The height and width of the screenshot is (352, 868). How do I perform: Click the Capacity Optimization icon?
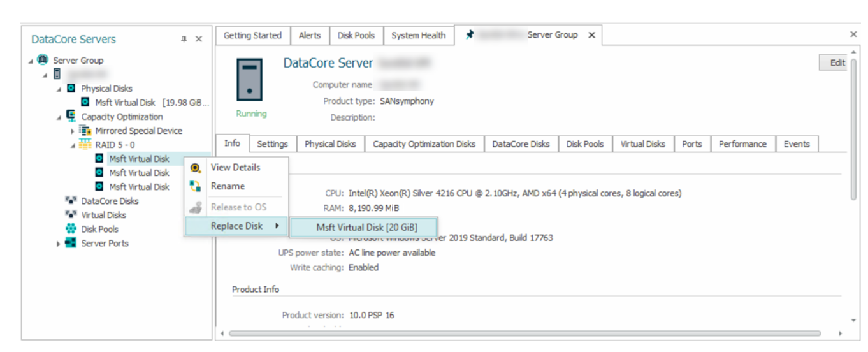pos(71,117)
